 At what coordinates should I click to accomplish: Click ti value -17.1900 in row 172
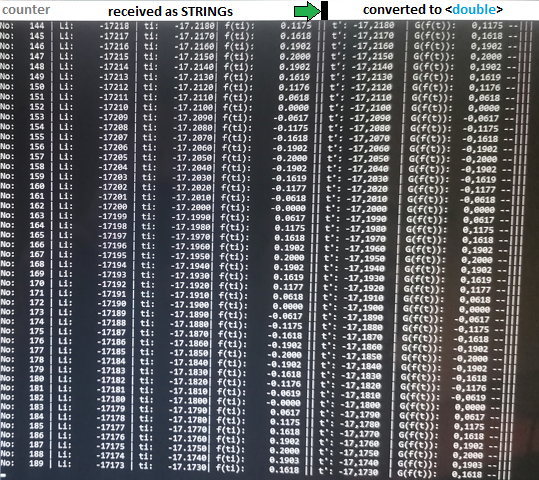pos(189,305)
